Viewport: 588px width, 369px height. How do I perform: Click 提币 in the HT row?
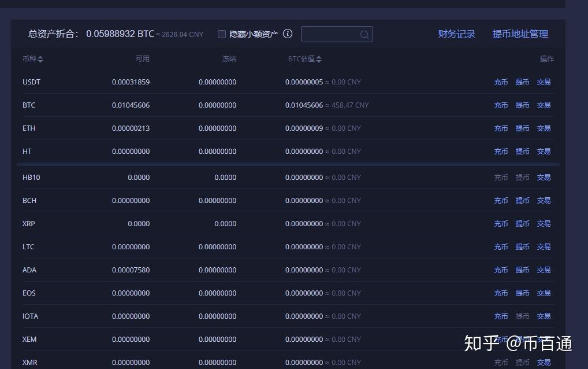click(522, 152)
